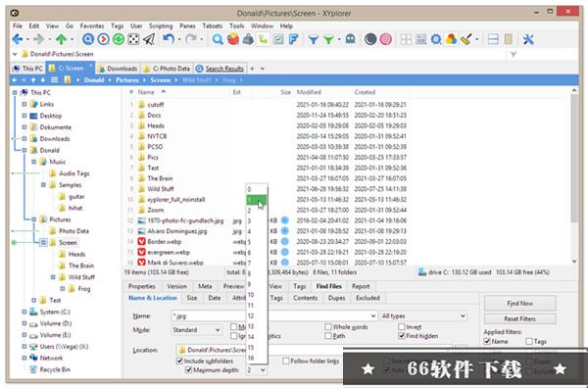Open the Find Files magnifier icon
The image size is (588, 388).
[218, 39]
